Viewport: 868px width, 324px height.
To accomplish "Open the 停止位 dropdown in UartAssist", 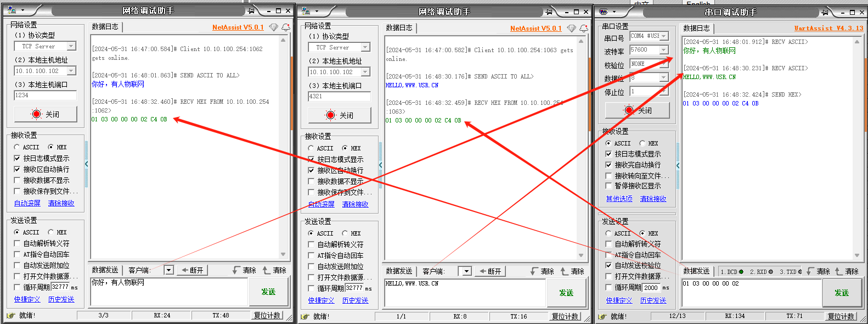I will 664,91.
